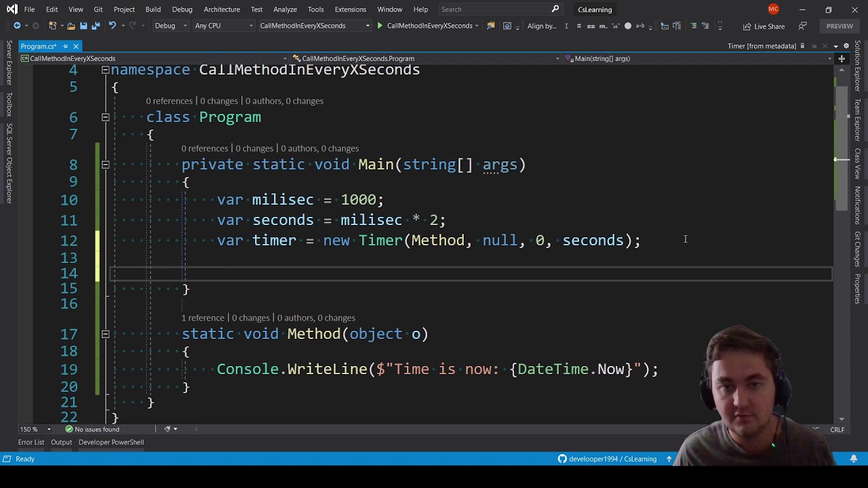Click the PREVIEW button
This screenshot has width=868, height=488.
pyautogui.click(x=840, y=26)
